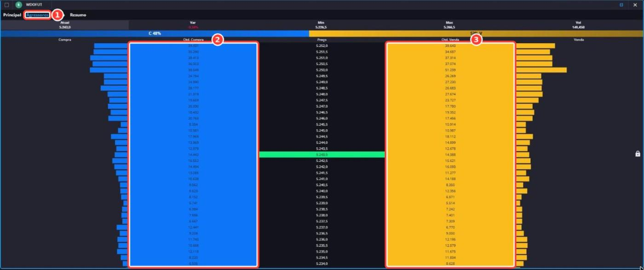Click sell quantity 27.674
The image size is (644, 270).
click(x=450, y=94)
